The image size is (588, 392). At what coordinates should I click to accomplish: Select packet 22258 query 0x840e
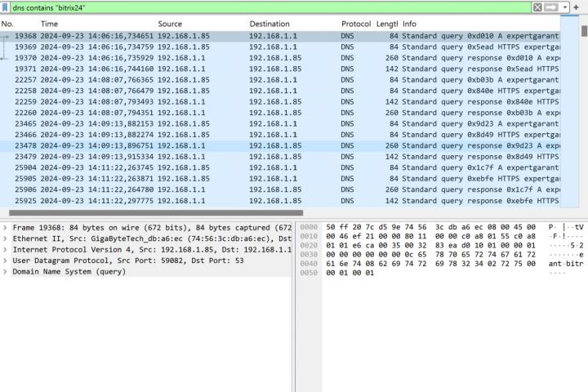280,91
